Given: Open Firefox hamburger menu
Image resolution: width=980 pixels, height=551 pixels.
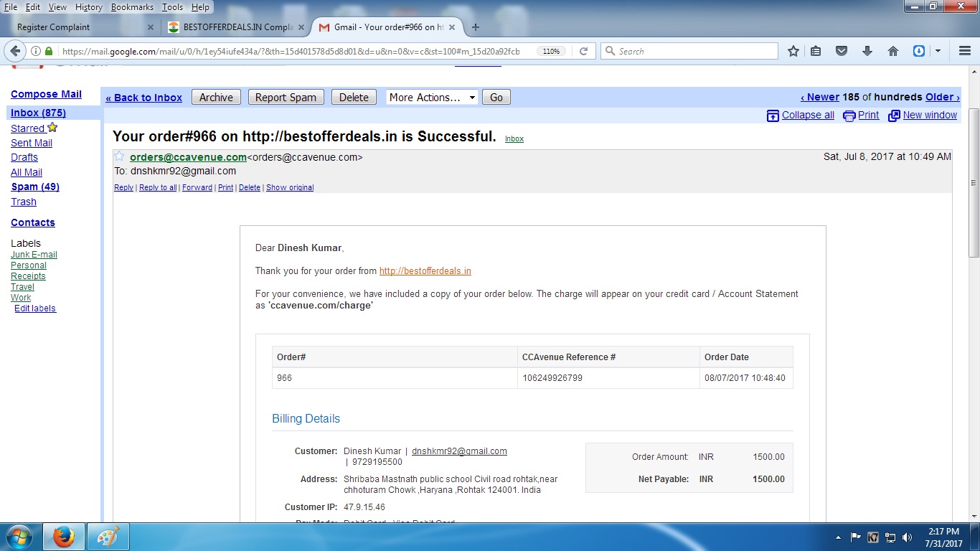Looking at the screenshot, I should pos(965,51).
